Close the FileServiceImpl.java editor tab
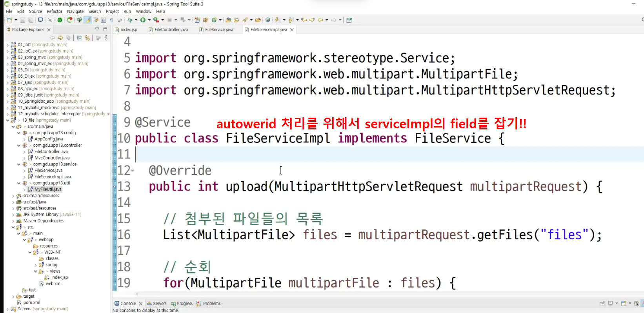The width and height of the screenshot is (644, 313). click(x=292, y=30)
